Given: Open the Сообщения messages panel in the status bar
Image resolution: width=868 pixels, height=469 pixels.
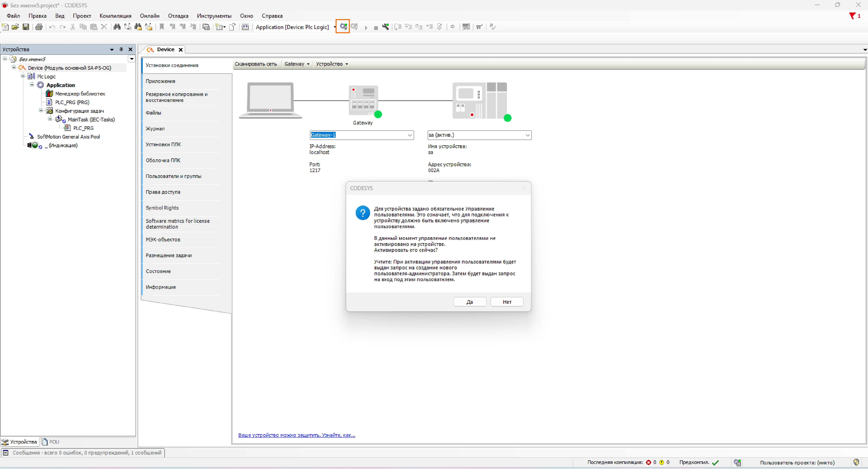Looking at the screenshot, I should 83,453.
